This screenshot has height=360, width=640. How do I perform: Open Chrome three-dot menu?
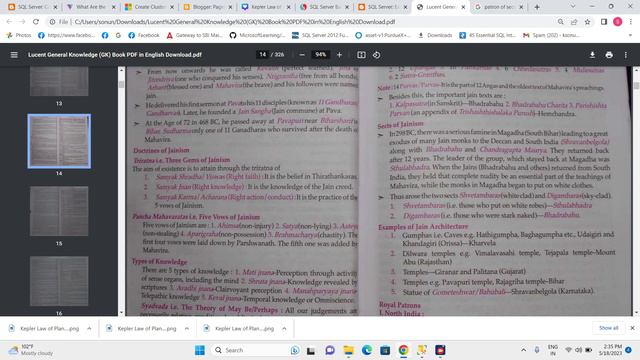click(x=631, y=22)
